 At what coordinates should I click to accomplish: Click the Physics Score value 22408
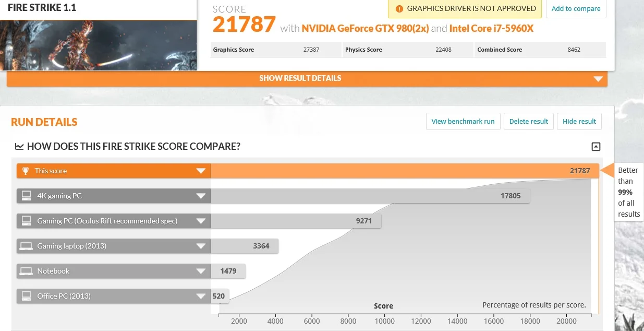click(443, 50)
